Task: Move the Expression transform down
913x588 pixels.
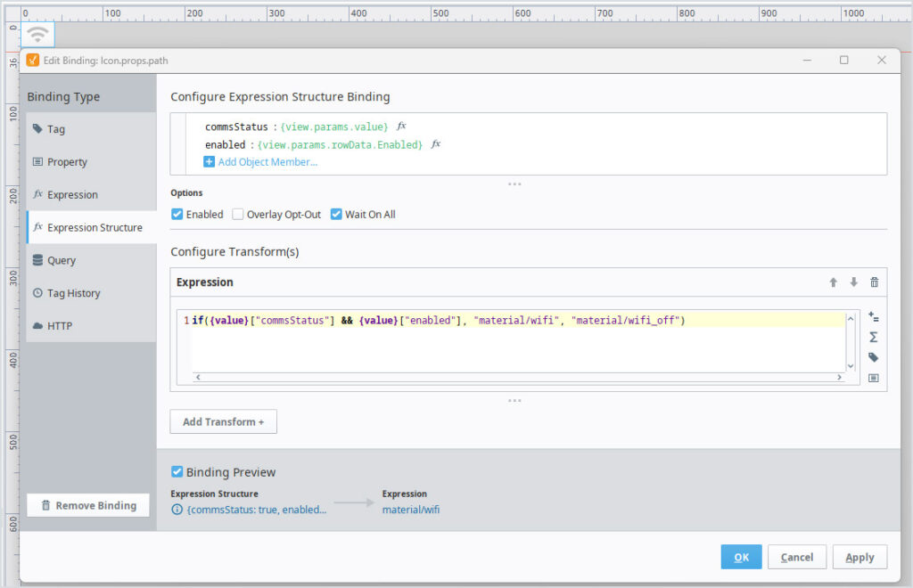Action: point(853,282)
